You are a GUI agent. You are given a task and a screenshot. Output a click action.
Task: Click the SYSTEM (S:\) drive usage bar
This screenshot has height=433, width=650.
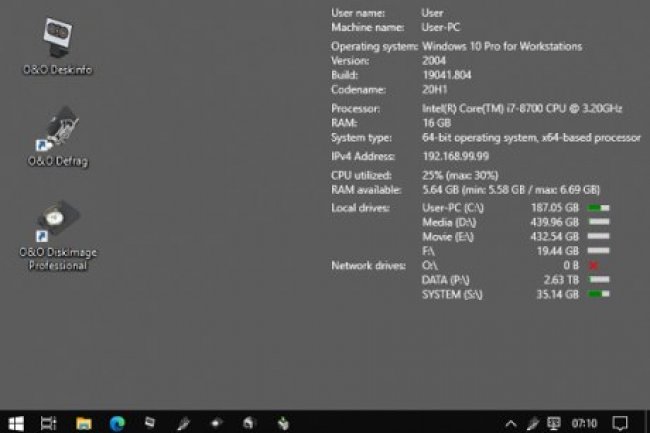598,295
